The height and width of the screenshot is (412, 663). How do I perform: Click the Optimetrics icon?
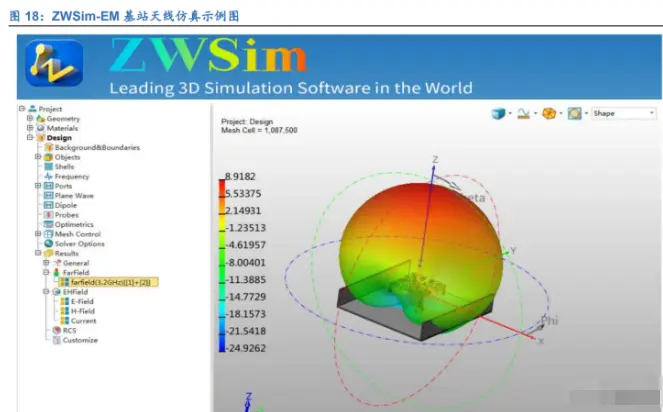(49, 224)
